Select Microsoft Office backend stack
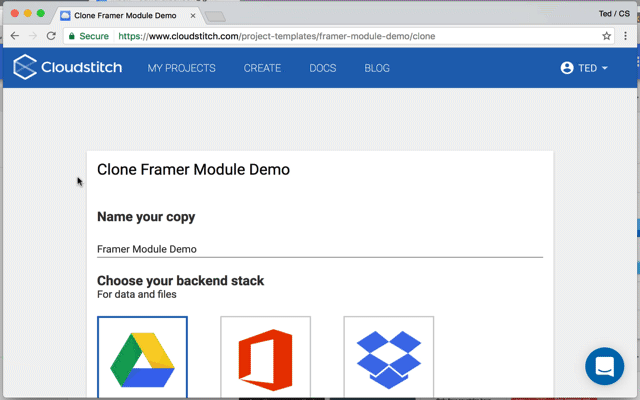 265,357
